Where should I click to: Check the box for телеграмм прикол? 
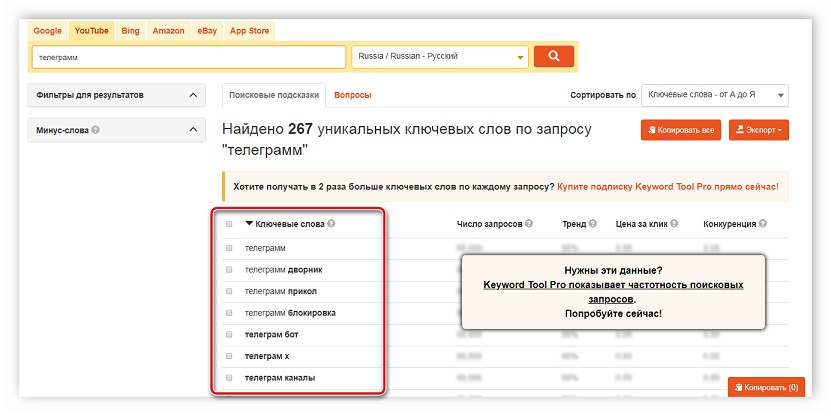pos(229,291)
